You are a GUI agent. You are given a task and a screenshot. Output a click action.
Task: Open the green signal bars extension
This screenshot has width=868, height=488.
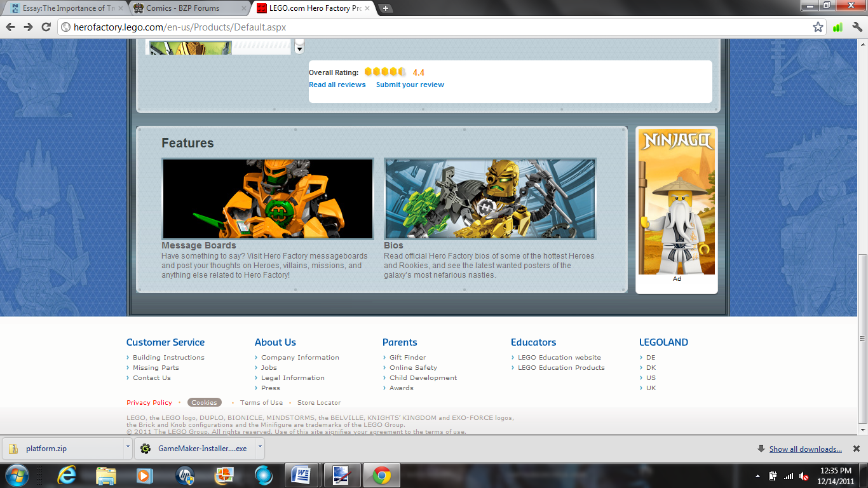tap(837, 27)
